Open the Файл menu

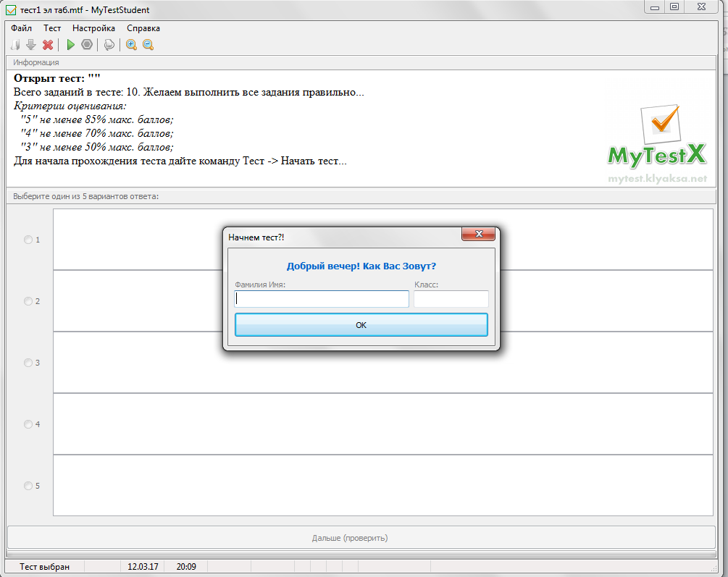pyautogui.click(x=21, y=28)
